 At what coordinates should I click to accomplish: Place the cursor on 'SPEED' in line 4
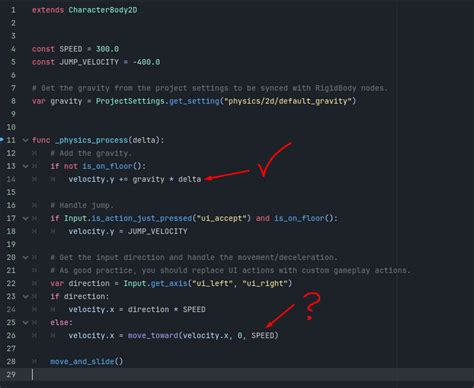point(71,49)
